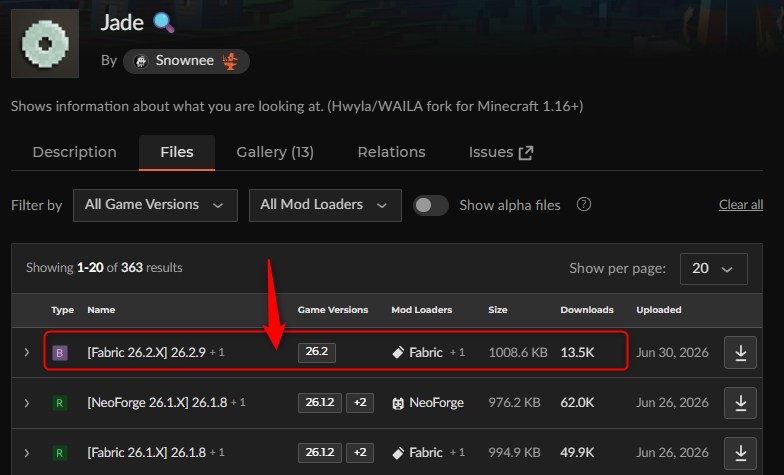784x475 pixels.
Task: Click the Jade mod logo thumbnail
Action: (45, 44)
